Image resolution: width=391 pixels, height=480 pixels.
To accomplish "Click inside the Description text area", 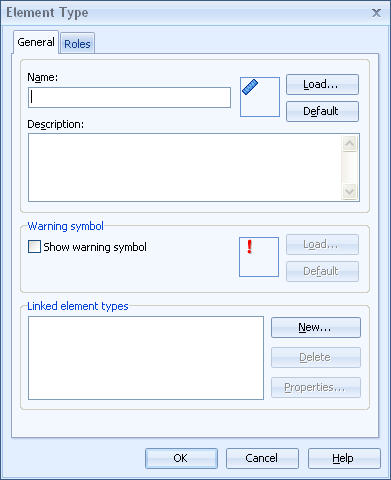I will click(x=185, y=167).
